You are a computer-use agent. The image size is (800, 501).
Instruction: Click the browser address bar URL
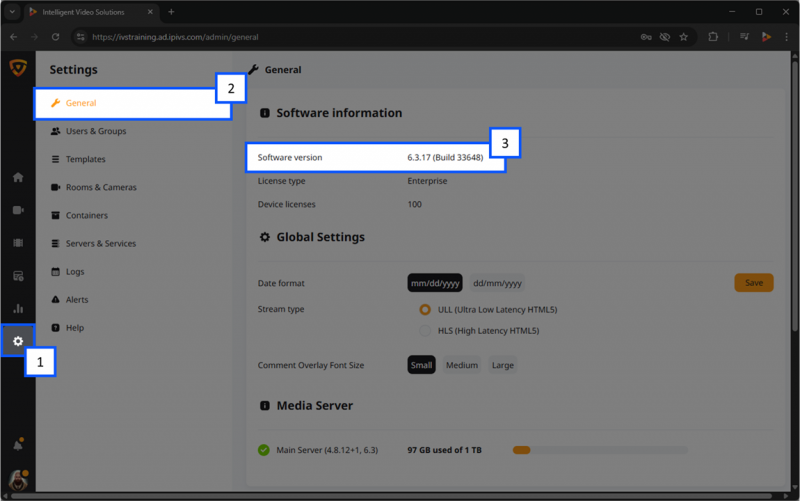click(x=175, y=37)
